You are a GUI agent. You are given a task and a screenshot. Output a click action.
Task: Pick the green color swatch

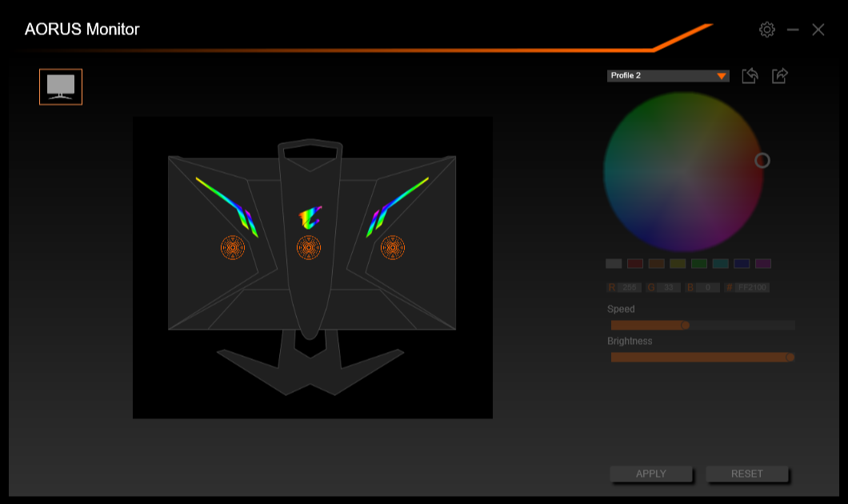point(699,263)
